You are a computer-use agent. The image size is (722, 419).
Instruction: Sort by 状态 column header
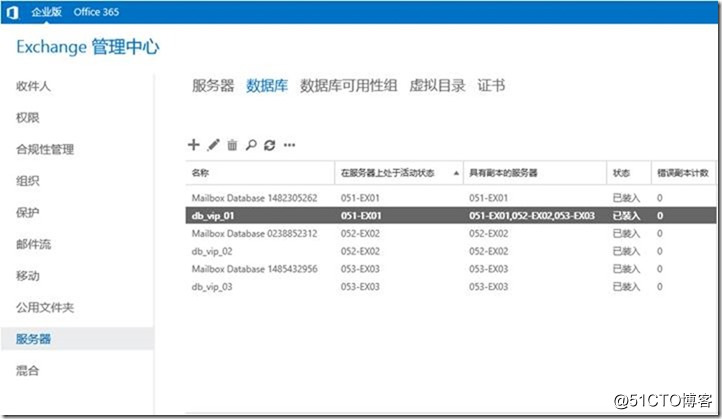pyautogui.click(x=629, y=173)
